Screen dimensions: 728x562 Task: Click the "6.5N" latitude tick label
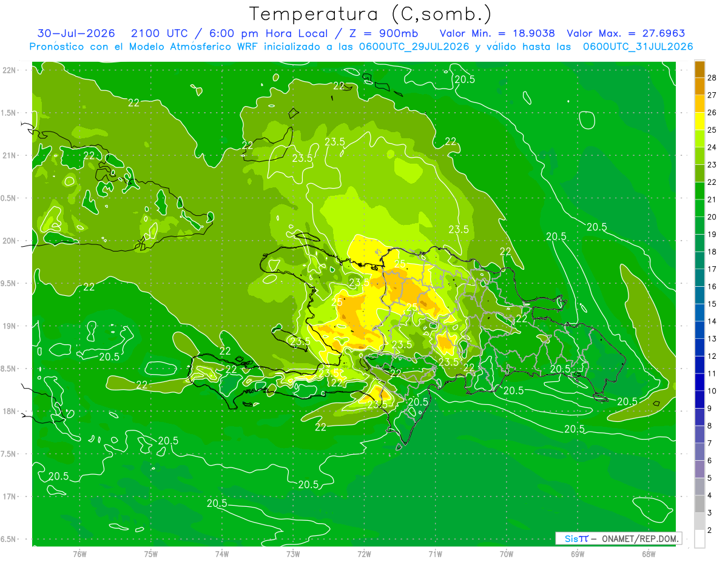tap(8, 540)
